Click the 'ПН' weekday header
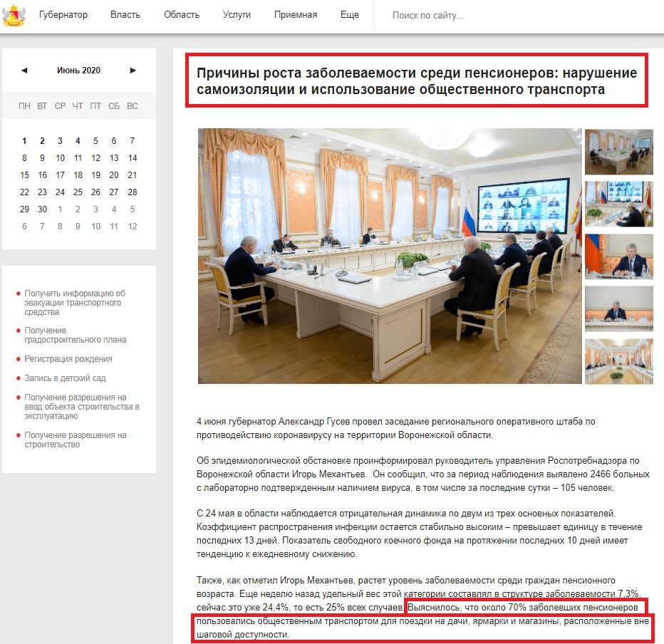664x644 pixels. 24,106
